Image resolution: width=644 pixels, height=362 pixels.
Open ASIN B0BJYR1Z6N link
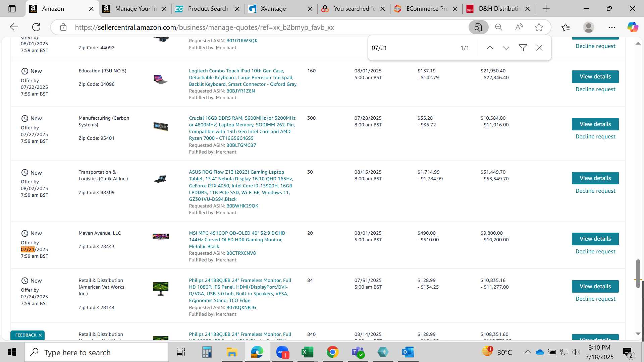click(x=240, y=91)
